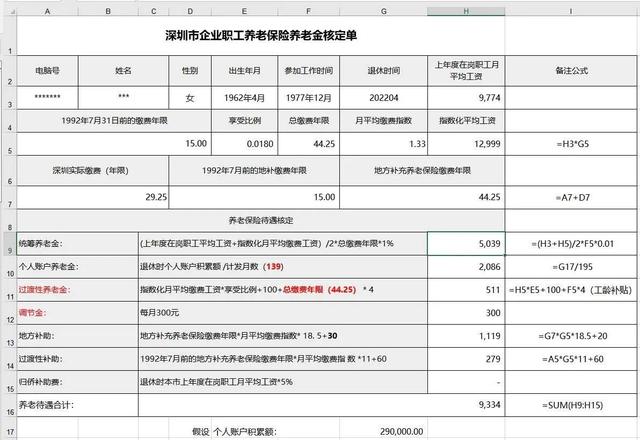The height and width of the screenshot is (440, 640).
Task: Click the title 深圳市企业职工养老保险养老金核定单
Action: point(261,36)
